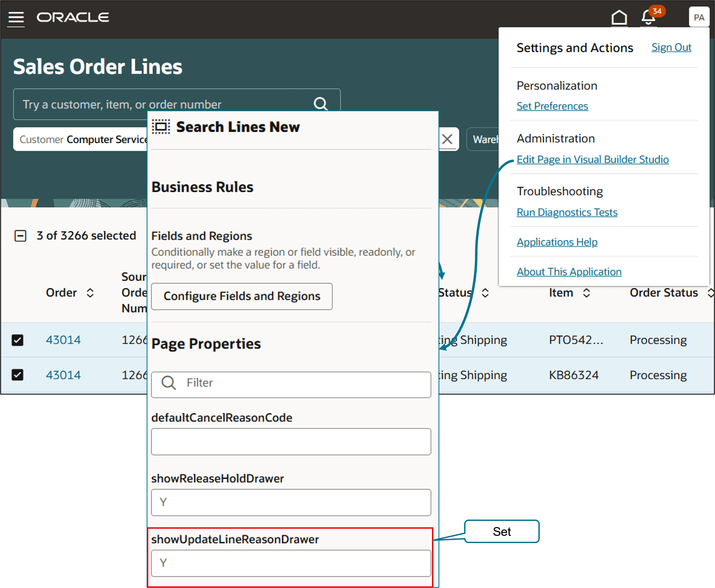This screenshot has width=715, height=588.
Task: Click the PA user avatar
Action: (x=699, y=18)
